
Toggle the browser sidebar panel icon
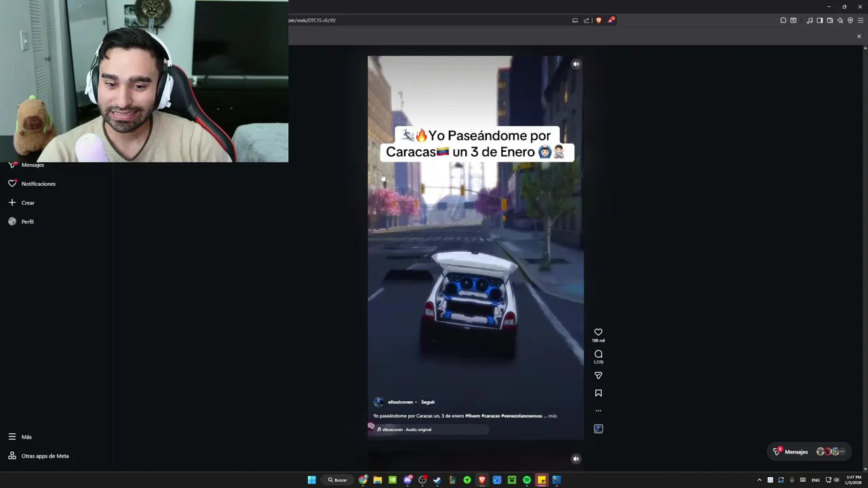tap(820, 20)
